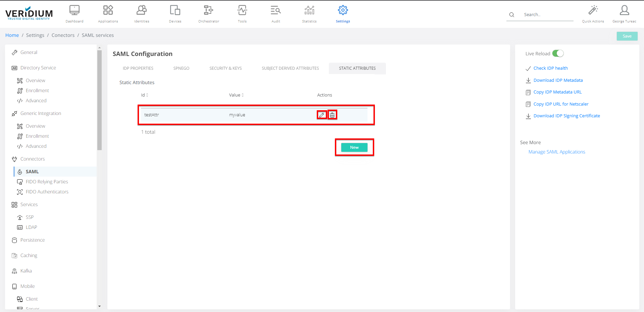Open the Orchestrator section
The image size is (644, 312).
[208, 14]
